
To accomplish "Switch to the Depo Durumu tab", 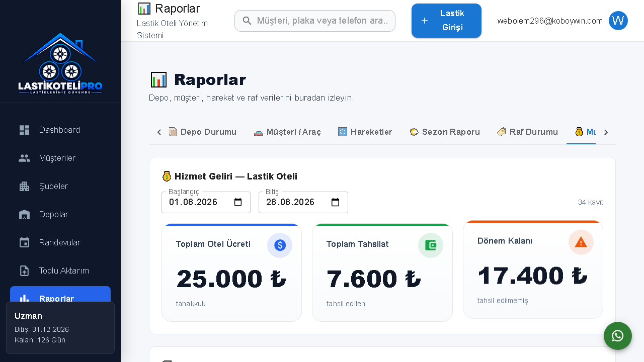I will 202,132.
